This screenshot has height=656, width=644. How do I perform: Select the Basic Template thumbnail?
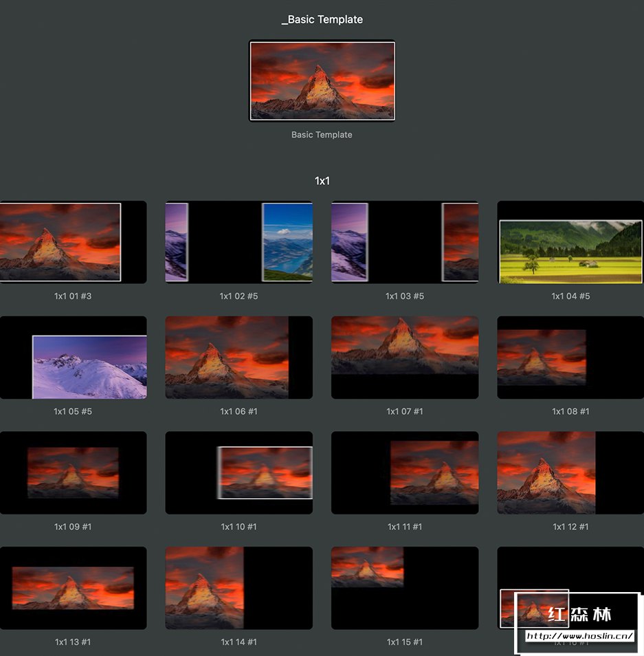[x=322, y=80]
